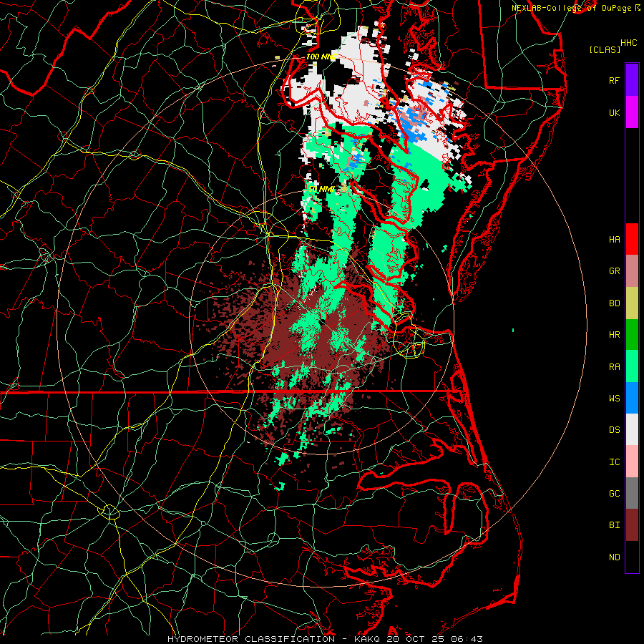
Task: Click the 'ND' legend label
Action: pyautogui.click(x=614, y=557)
